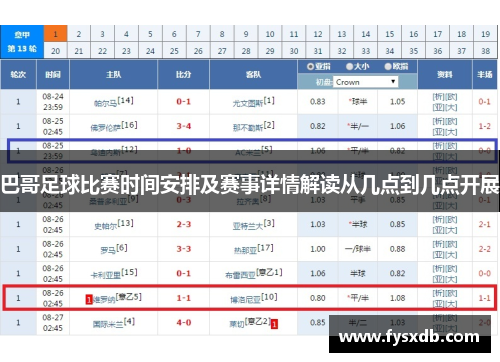
Task: Open 史帕尔 home team link
Action: (105, 226)
